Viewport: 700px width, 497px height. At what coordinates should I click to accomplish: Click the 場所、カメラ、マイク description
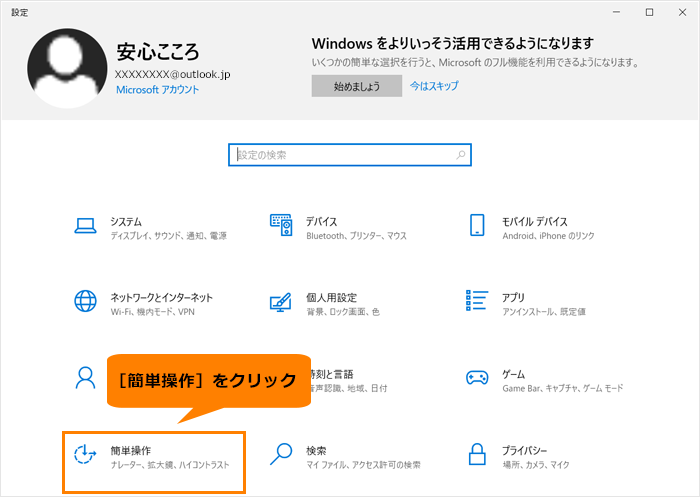pos(536,465)
